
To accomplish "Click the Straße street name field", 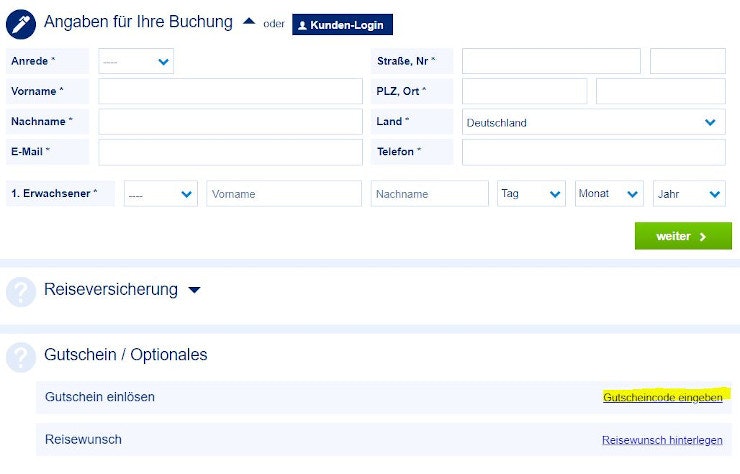I will tap(551, 61).
